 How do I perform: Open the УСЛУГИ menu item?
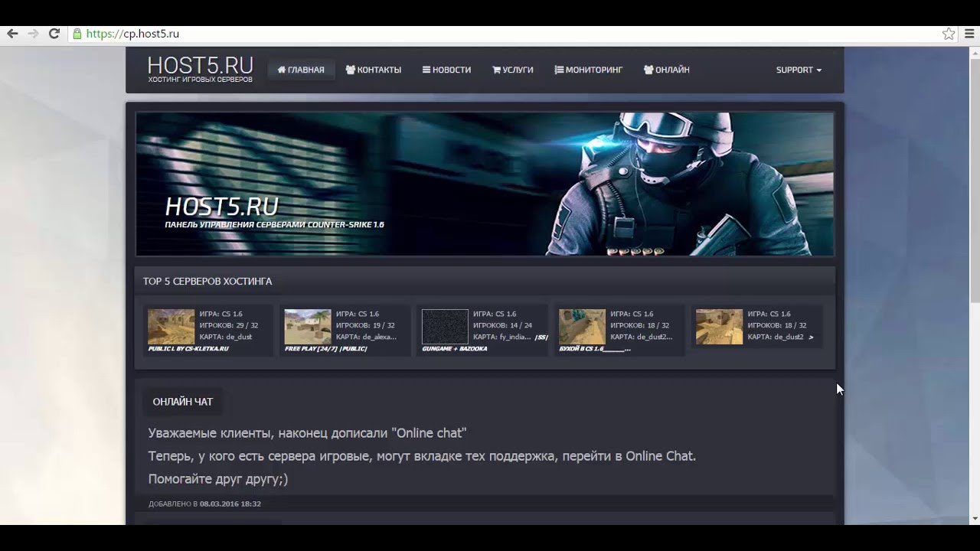pos(512,70)
